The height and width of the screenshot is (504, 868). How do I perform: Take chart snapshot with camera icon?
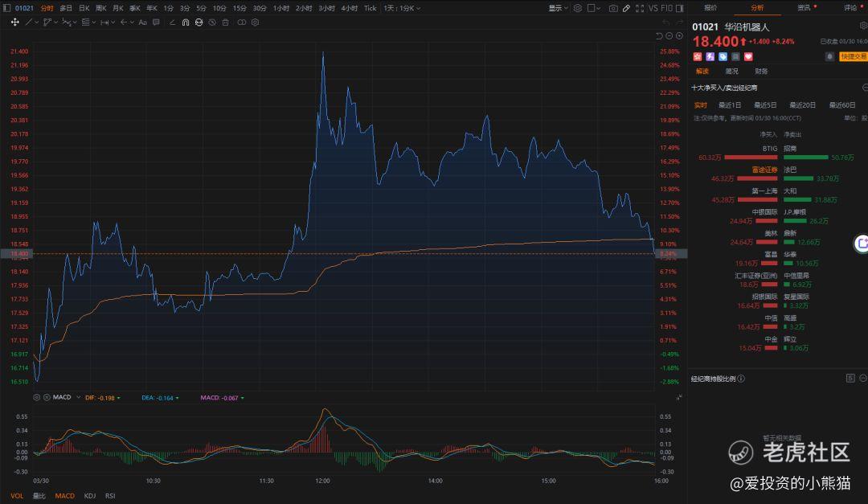coord(613,8)
